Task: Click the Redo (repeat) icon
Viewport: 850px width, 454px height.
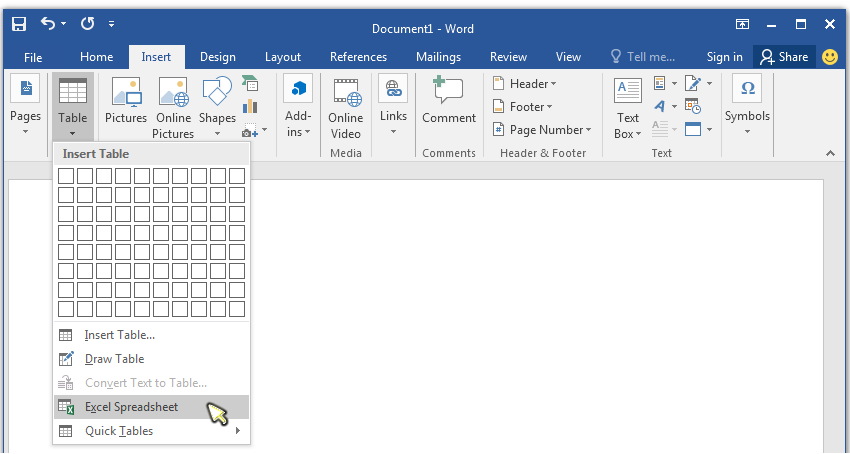Action: click(87, 24)
